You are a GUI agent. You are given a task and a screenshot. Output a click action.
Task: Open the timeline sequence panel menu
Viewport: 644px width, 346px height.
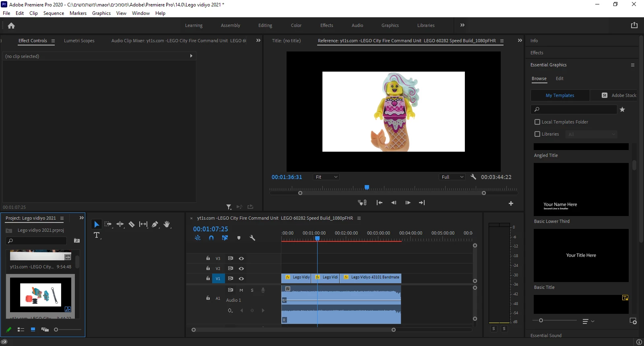(359, 218)
